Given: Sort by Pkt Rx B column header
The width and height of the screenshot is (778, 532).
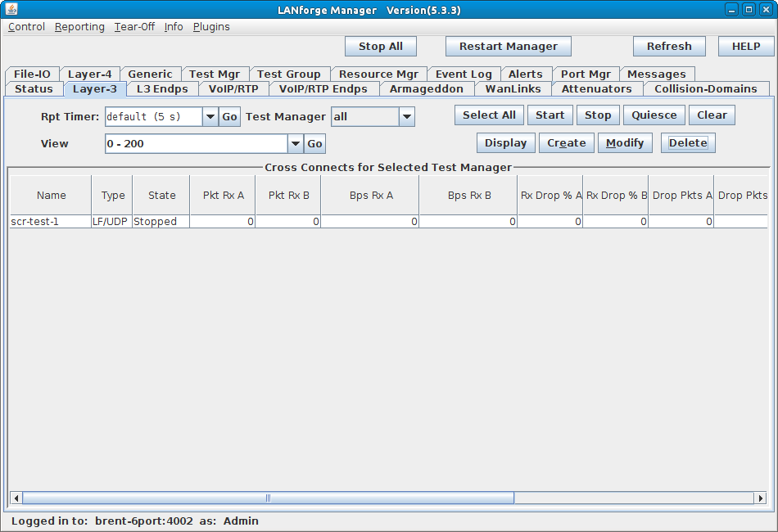Looking at the screenshot, I should click(x=288, y=196).
